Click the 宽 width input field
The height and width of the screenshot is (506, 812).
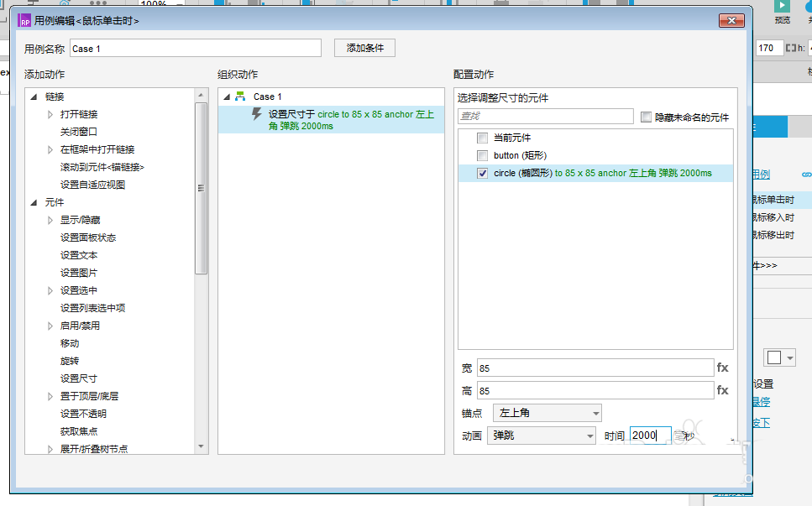tap(595, 368)
